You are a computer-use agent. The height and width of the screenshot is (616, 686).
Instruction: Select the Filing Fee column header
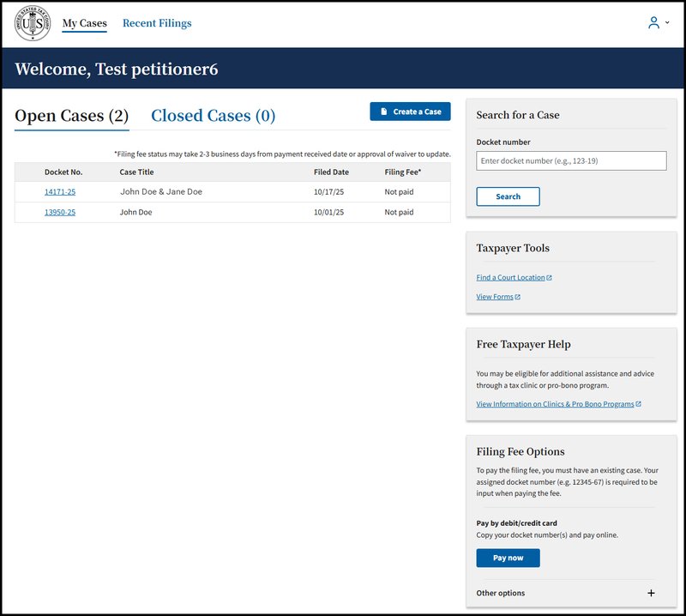click(401, 171)
